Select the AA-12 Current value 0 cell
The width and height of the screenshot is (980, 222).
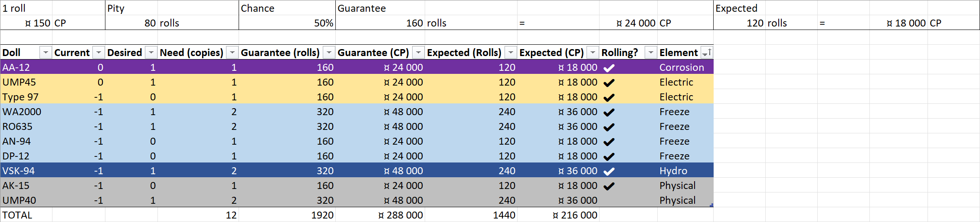coord(79,67)
